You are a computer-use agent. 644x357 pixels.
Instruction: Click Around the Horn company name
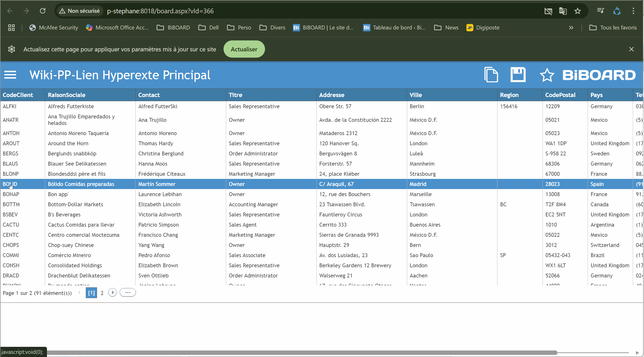[x=68, y=143]
